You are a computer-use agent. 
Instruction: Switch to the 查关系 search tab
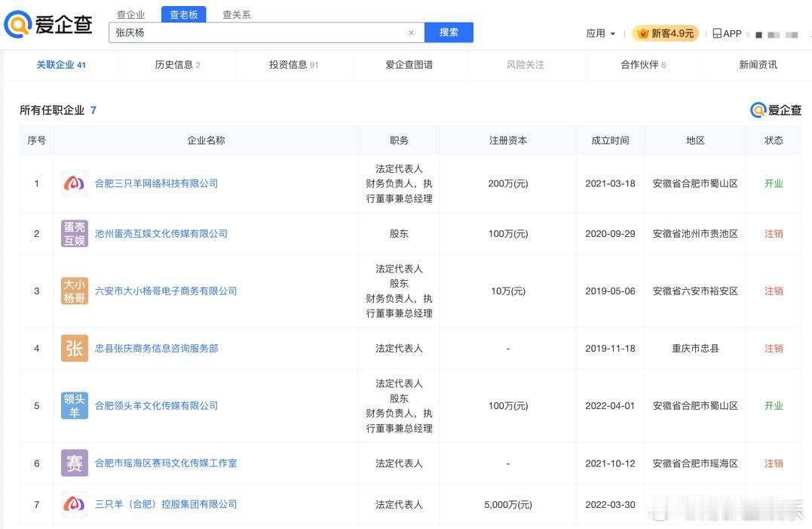237,15
